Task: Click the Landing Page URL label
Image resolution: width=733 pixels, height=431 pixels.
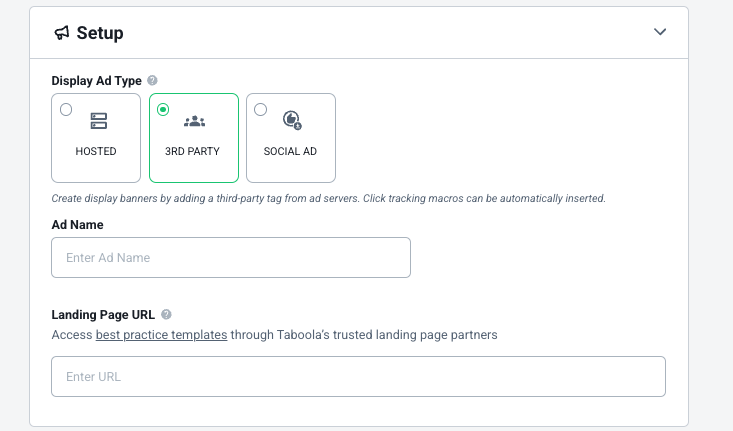Action: (103, 315)
